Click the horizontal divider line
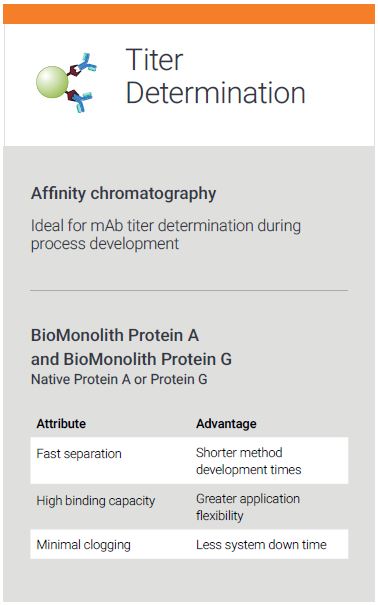The height and width of the screenshot is (605, 378). [x=189, y=290]
